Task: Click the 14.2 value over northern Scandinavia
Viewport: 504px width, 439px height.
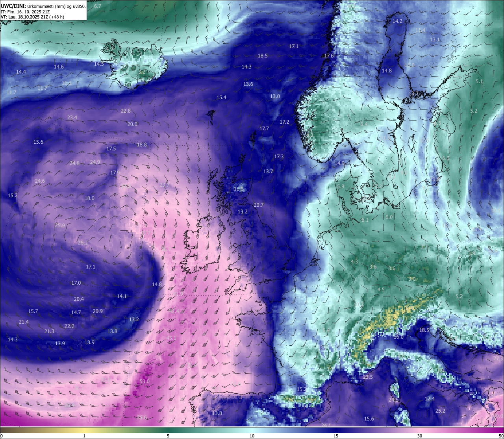Action: click(x=398, y=21)
